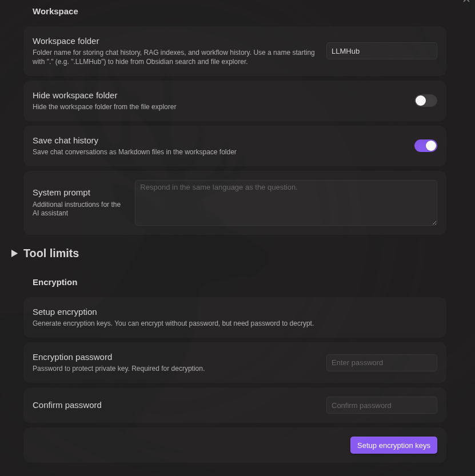Viewport: 475px width, 476px height.
Task: Collapse the Tool limits disclosure triangle
Action: (x=15, y=253)
